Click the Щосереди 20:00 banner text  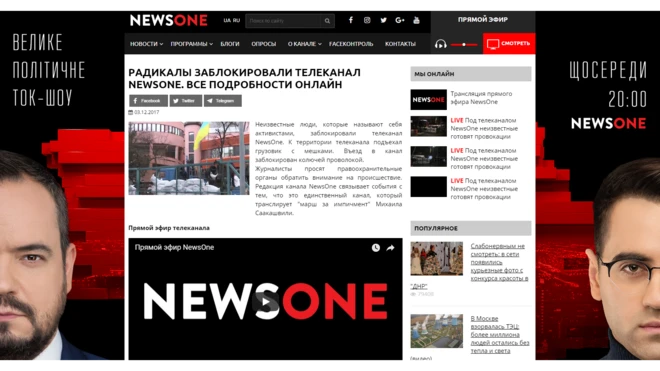point(608,84)
